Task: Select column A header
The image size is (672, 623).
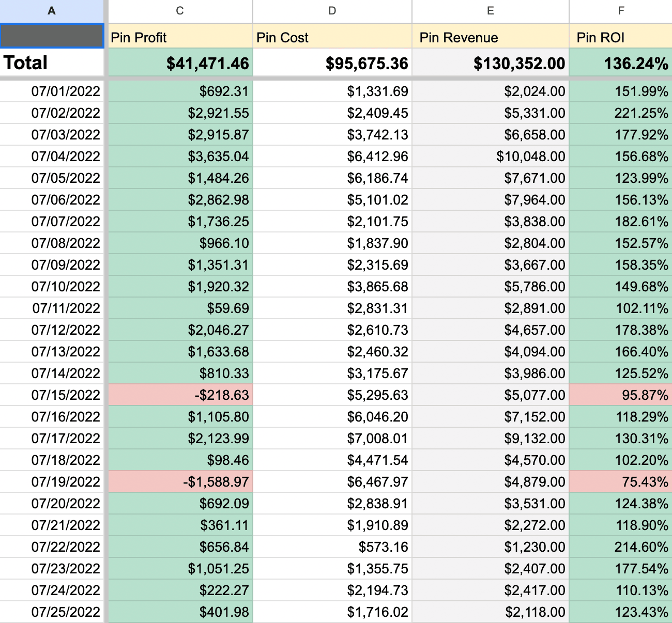Action: pos(52,11)
